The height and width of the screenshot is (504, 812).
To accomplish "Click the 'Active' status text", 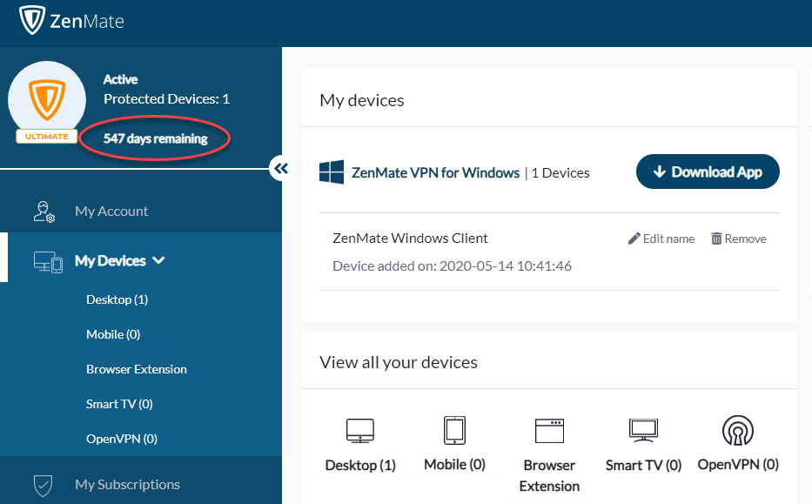I will (x=120, y=79).
